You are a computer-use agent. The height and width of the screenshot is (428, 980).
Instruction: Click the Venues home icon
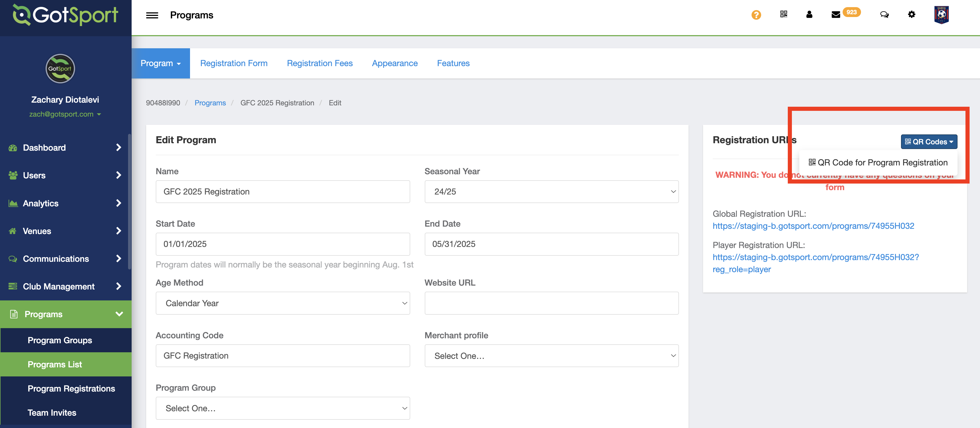point(13,231)
